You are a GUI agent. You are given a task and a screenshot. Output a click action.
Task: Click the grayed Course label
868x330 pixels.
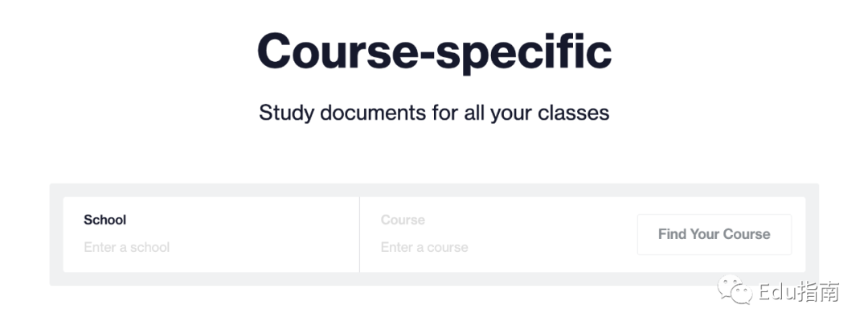403,220
